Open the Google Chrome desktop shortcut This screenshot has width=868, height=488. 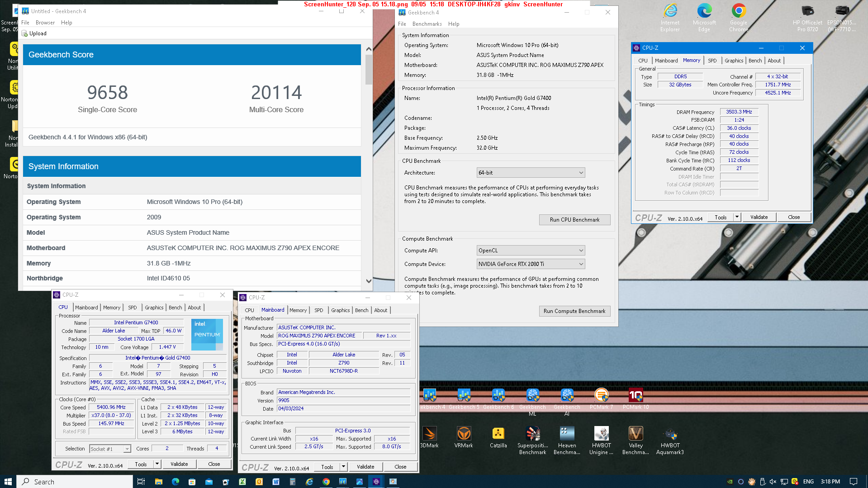coord(738,18)
